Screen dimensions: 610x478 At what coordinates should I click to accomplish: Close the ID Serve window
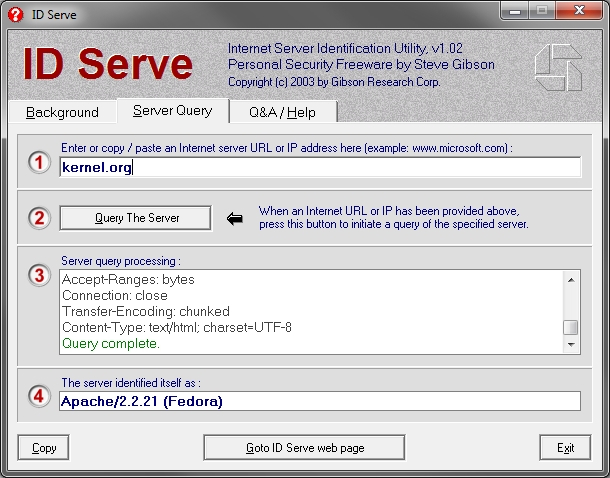click(x=579, y=11)
